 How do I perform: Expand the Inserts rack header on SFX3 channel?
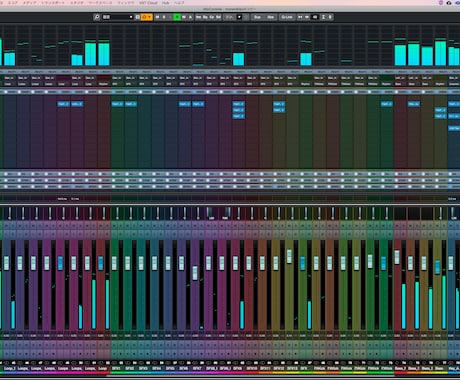pos(144,92)
